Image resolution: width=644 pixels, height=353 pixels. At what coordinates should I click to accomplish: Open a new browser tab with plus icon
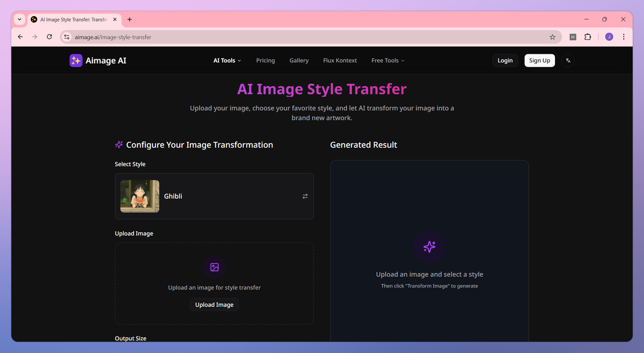[x=129, y=19]
